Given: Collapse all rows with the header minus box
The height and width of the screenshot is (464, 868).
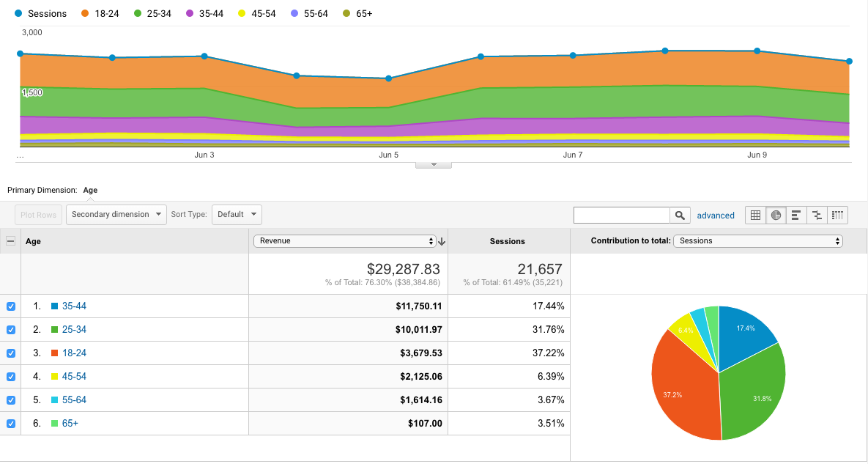Looking at the screenshot, I should [11, 241].
